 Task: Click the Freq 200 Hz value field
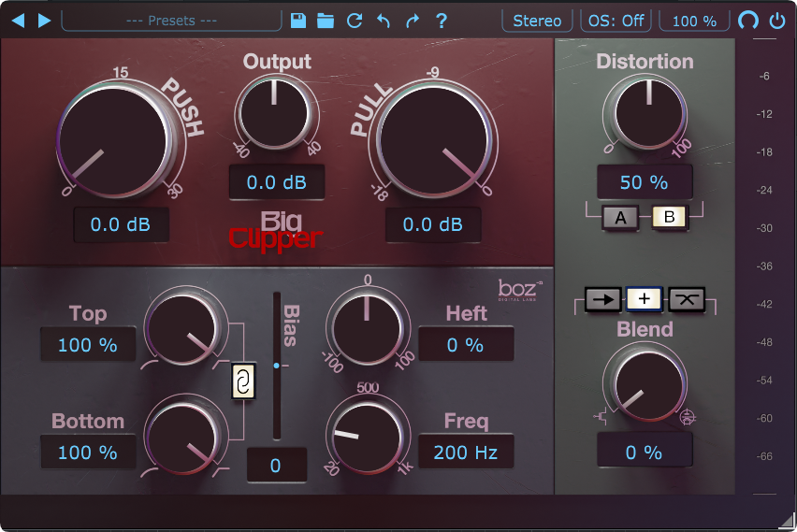coord(466,452)
